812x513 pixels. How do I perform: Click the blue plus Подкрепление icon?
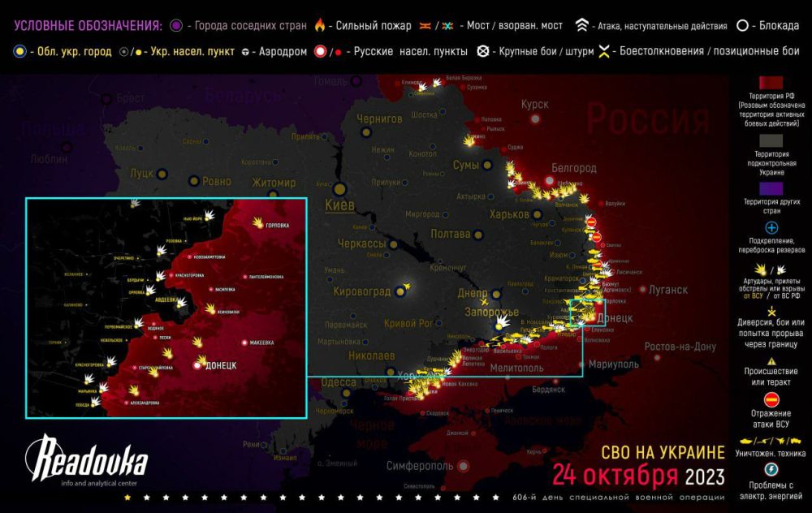coord(771,228)
